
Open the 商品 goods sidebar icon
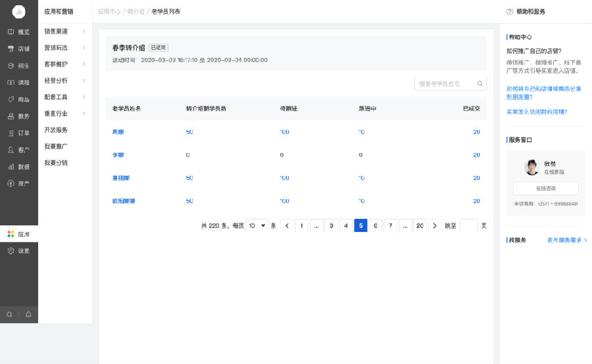tap(11, 99)
